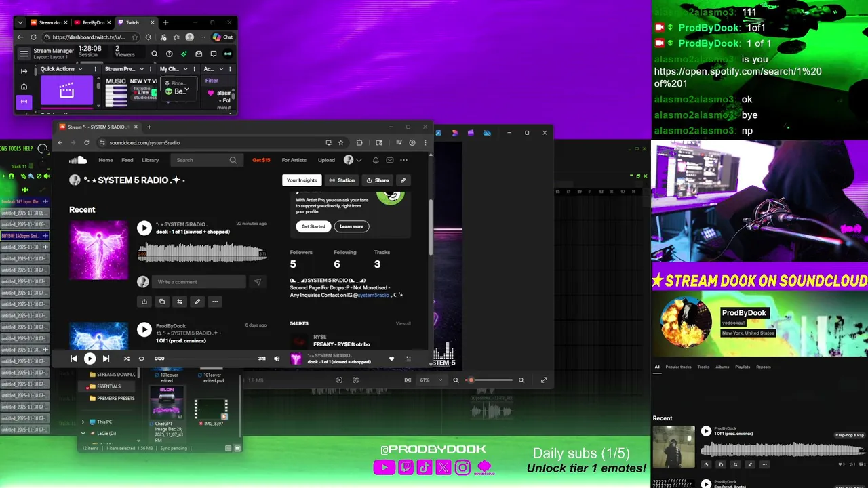The height and width of the screenshot is (488, 868).
Task: Open the 61% zoom level dropdown in Photos viewer
Action: 431,380
